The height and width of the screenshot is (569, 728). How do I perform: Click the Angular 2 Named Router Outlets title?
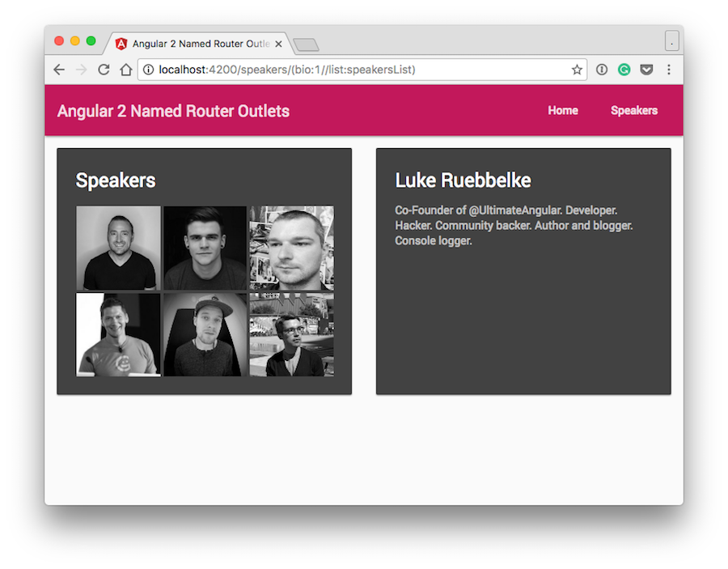[x=173, y=111]
